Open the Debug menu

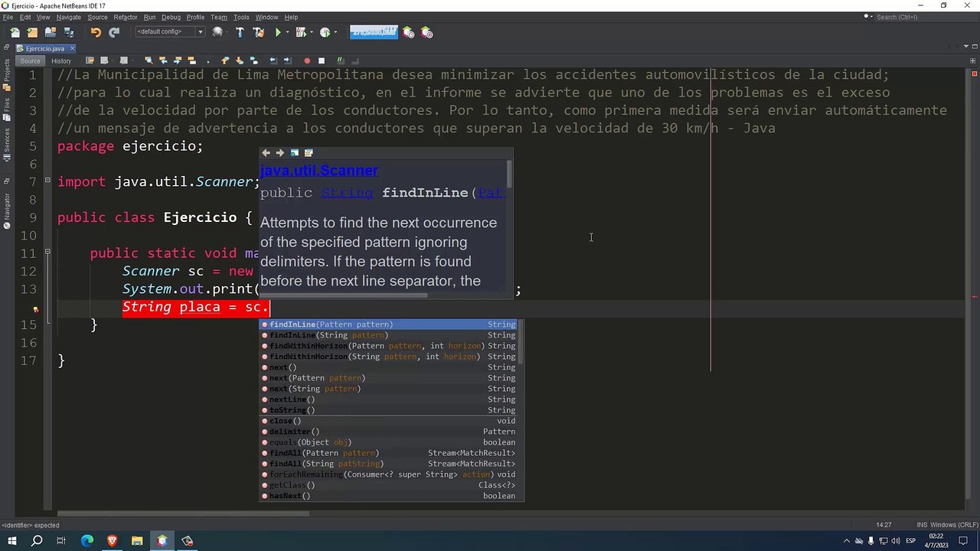pyautogui.click(x=171, y=17)
